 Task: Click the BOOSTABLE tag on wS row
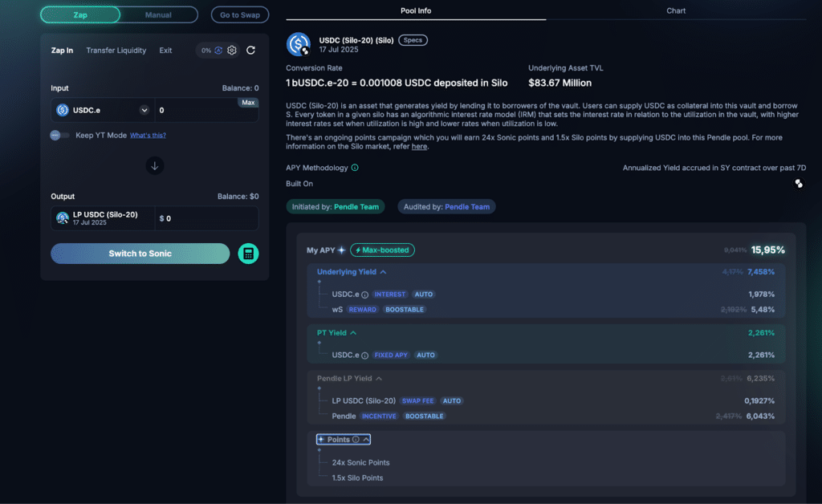tap(405, 310)
